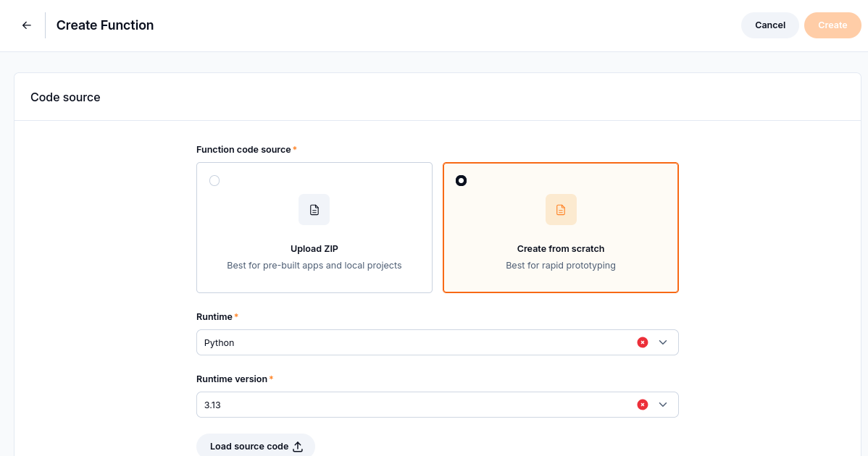
Task: Click the Load source code button
Action: [256, 446]
